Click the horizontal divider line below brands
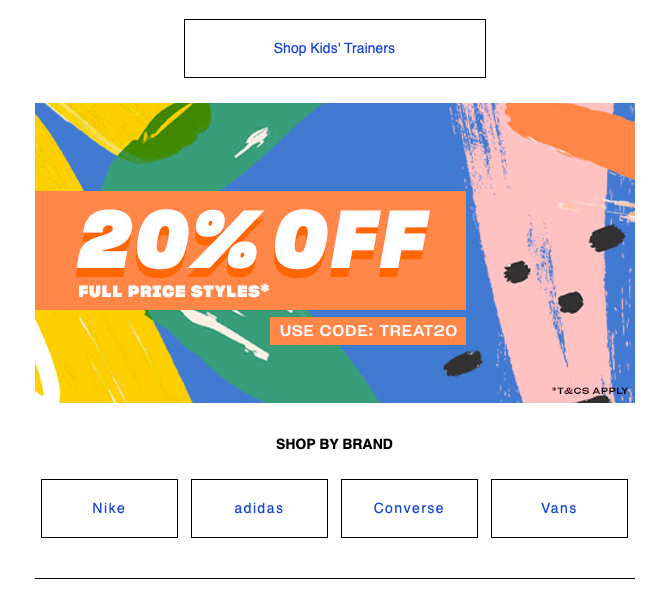Screen dimensions: 670x605 coord(335,578)
